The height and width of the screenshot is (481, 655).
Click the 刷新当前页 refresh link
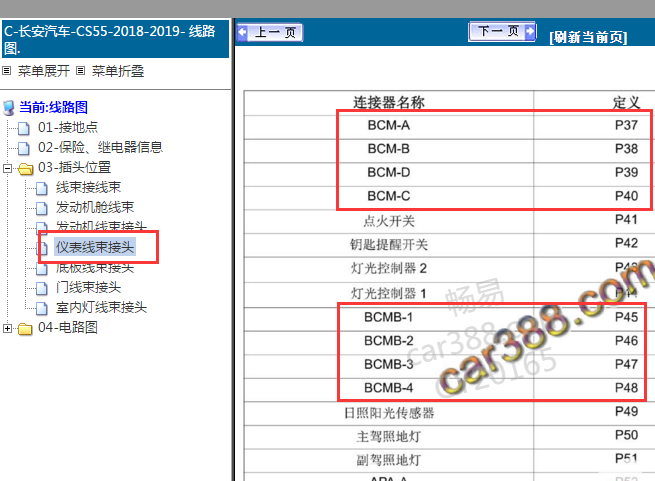point(588,37)
